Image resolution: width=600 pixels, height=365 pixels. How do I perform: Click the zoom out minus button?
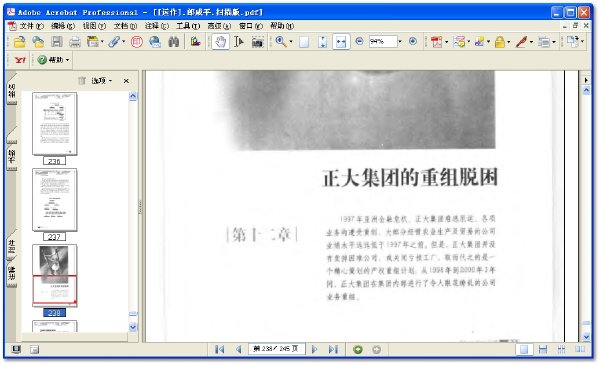click(359, 41)
